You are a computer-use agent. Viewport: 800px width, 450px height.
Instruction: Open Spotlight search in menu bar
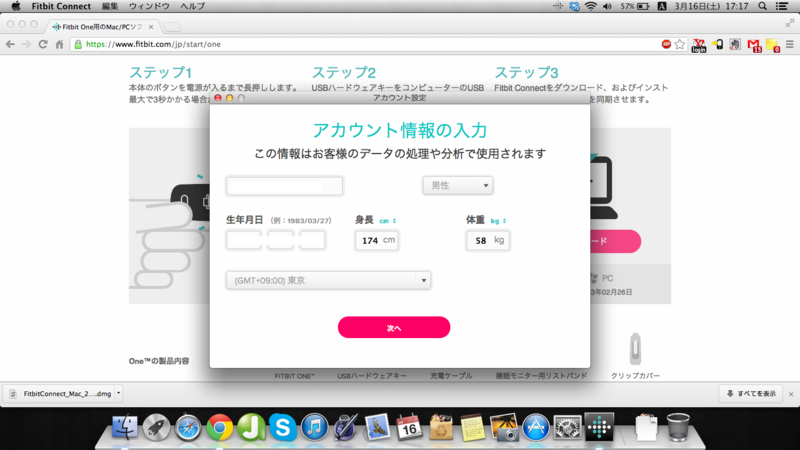pyautogui.click(x=762, y=6)
